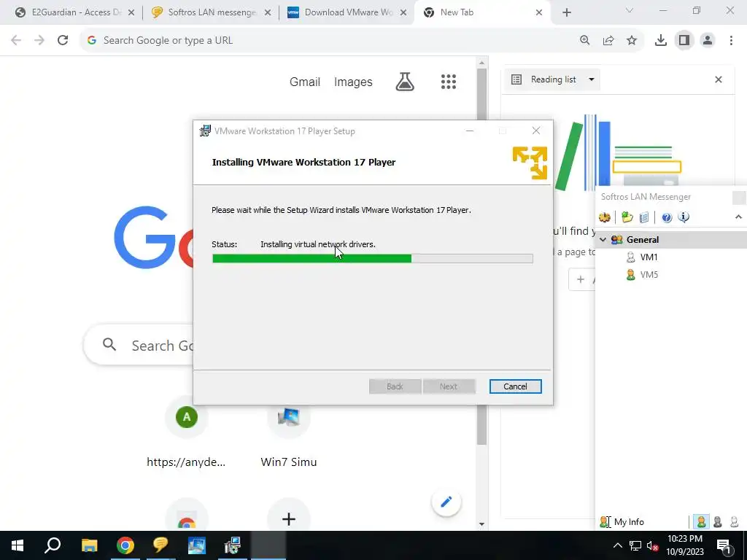Screen dimensions: 747x560
Task: Open the Chrome tab search chevron
Action: click(x=629, y=10)
